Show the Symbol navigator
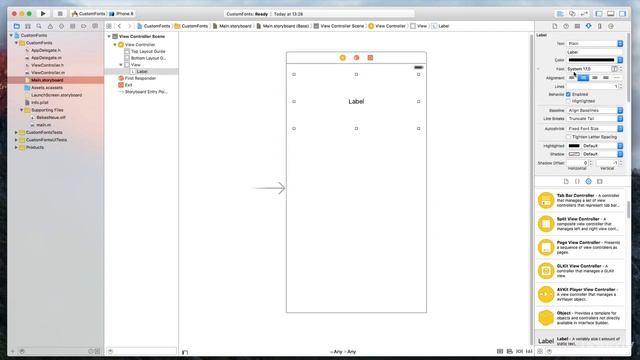Screen dimensions: 640x360 point(28,26)
